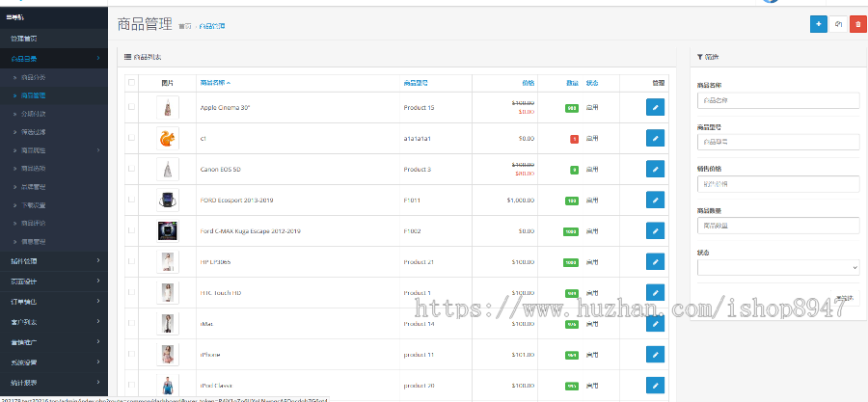Sort by the 价格 price column header
The image size is (868, 402).
coord(529,83)
